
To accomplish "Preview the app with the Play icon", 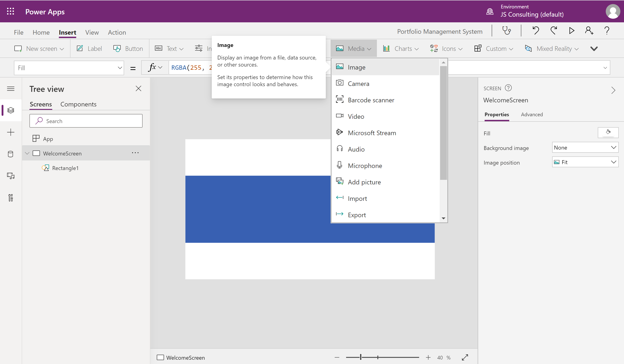I will [x=572, y=31].
